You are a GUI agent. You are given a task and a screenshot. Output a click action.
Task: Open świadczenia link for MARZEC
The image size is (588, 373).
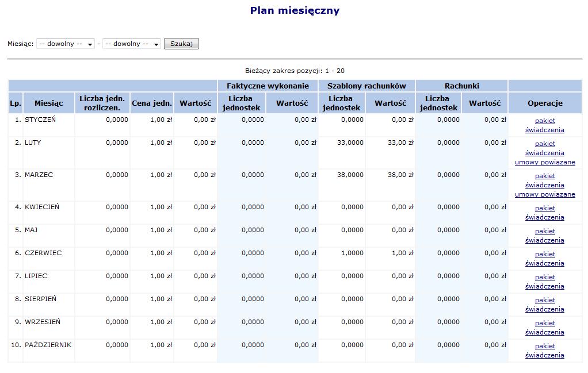[x=544, y=185]
